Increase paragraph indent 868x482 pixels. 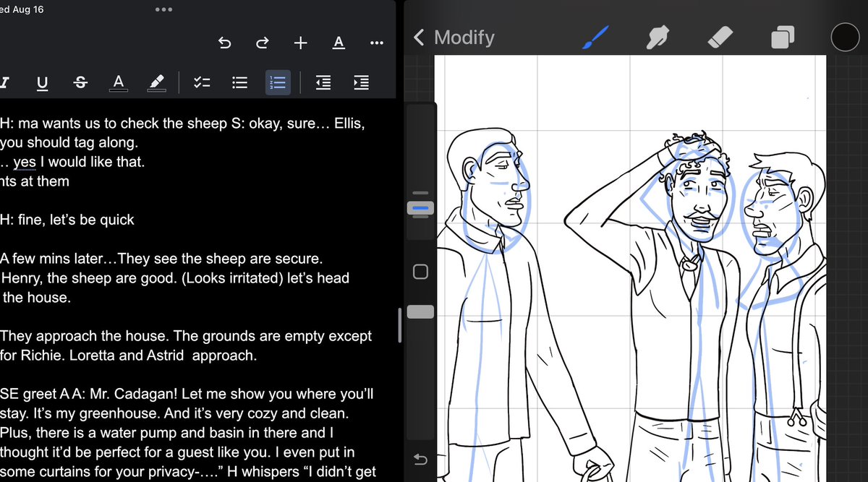coord(361,83)
